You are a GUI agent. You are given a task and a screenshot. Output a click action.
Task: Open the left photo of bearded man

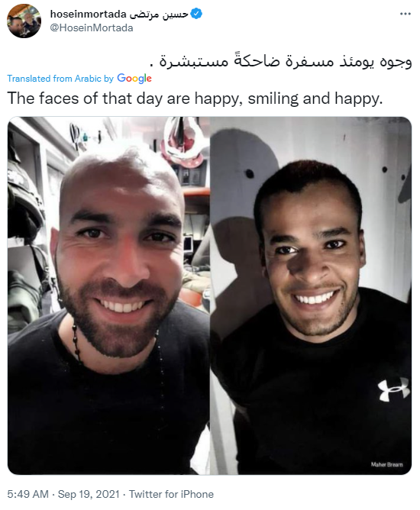tap(108, 295)
